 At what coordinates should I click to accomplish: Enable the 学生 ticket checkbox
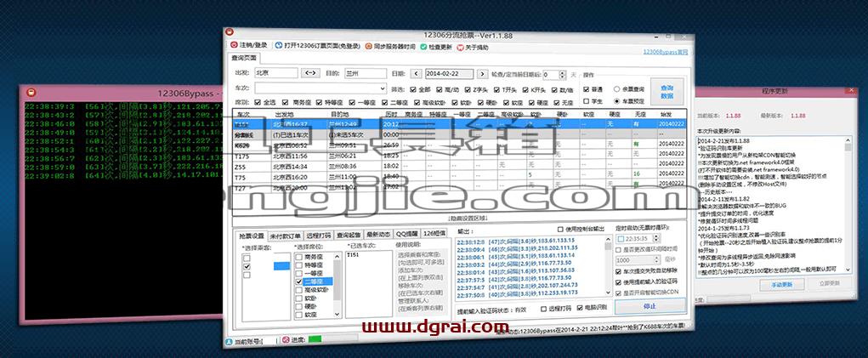point(587,101)
